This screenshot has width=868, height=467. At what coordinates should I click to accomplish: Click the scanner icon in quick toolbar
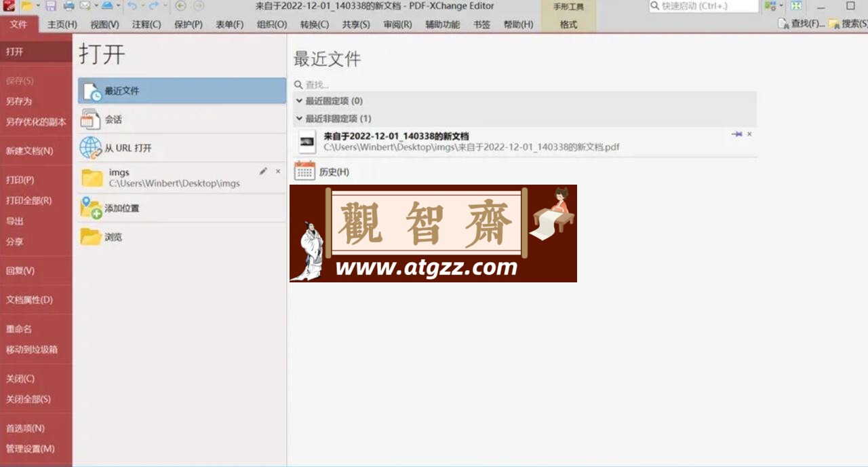click(107, 5)
